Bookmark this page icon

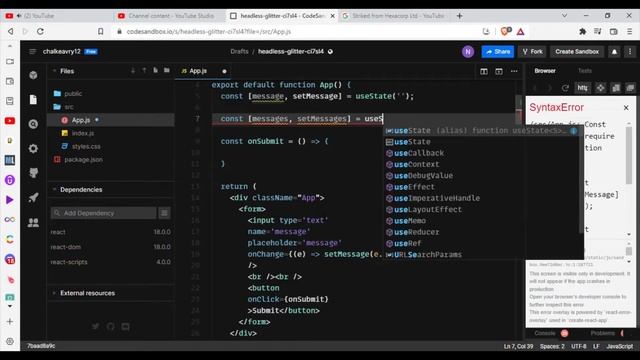point(100,31)
